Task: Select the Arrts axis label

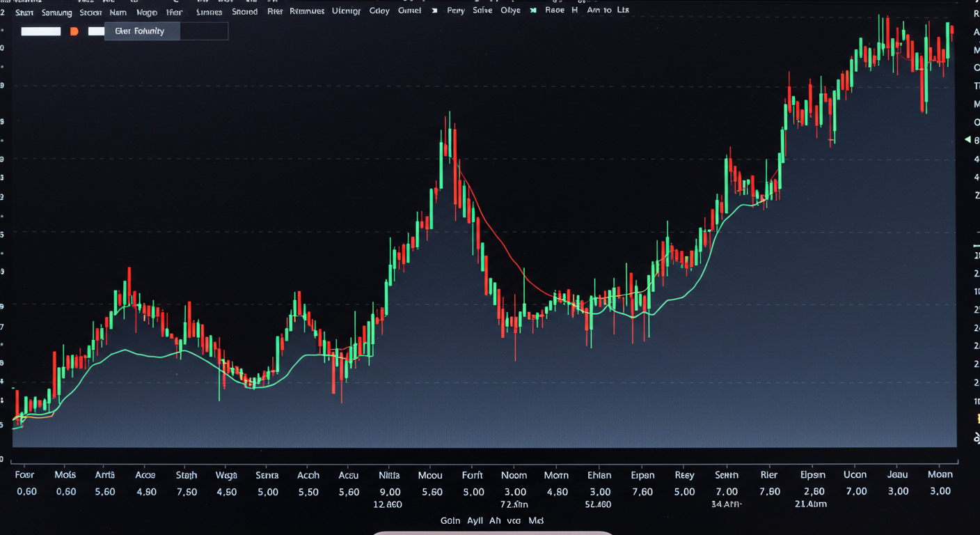Action: 104,475
